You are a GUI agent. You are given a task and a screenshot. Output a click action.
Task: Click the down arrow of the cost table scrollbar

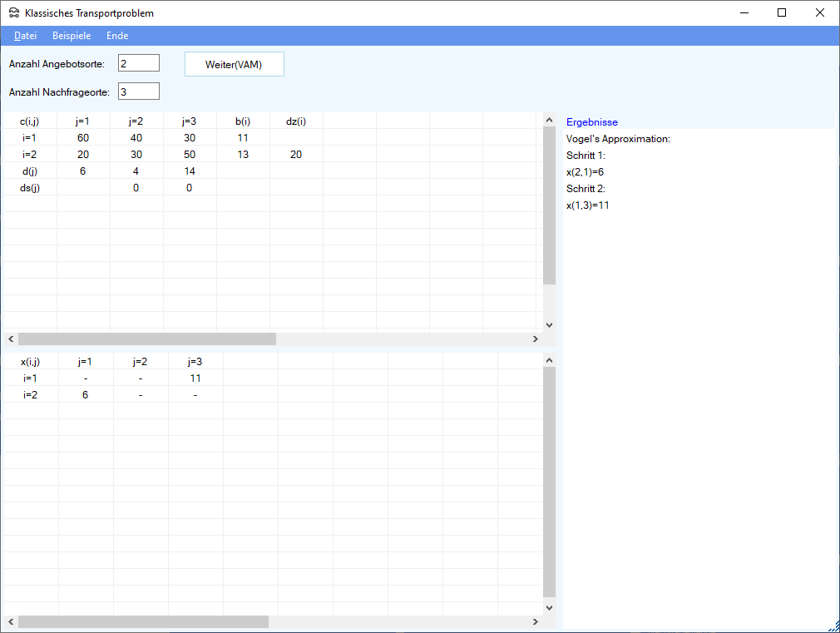[549, 325]
